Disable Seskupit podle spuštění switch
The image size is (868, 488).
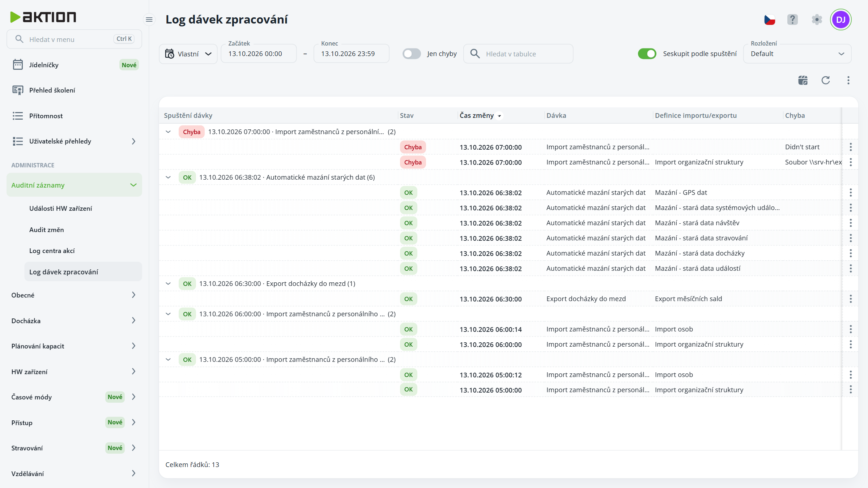[647, 54]
